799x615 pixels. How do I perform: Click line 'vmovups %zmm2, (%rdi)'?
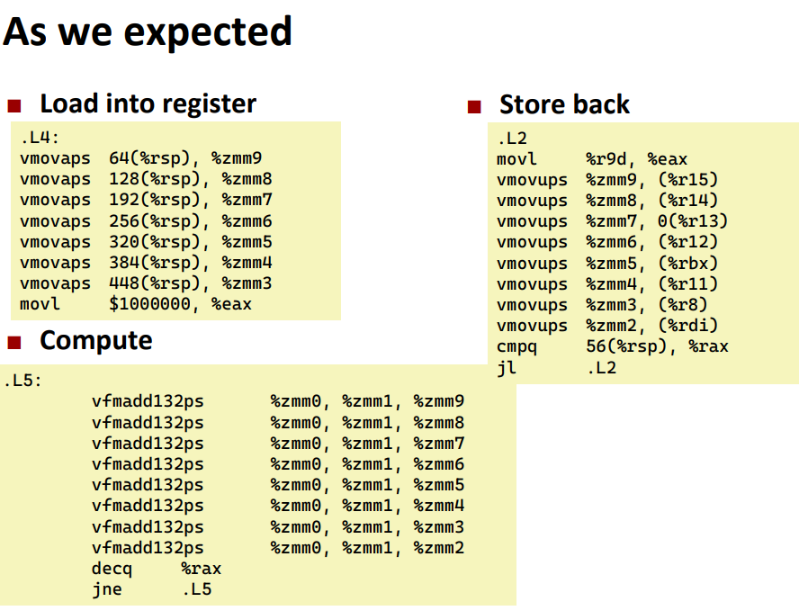(x=607, y=326)
